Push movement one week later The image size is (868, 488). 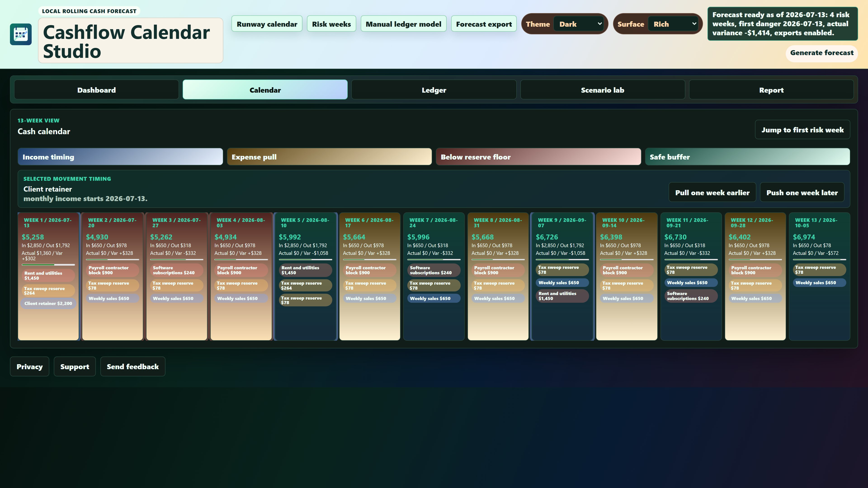tap(802, 193)
